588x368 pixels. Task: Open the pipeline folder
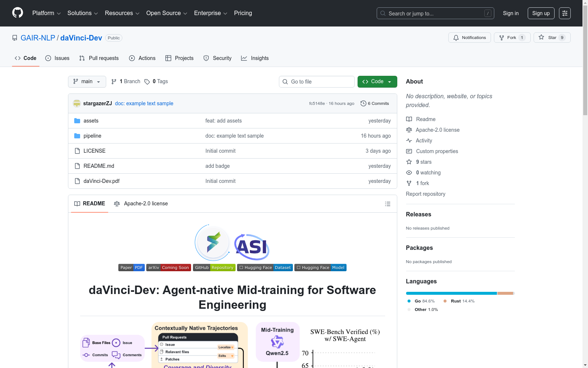click(x=92, y=136)
